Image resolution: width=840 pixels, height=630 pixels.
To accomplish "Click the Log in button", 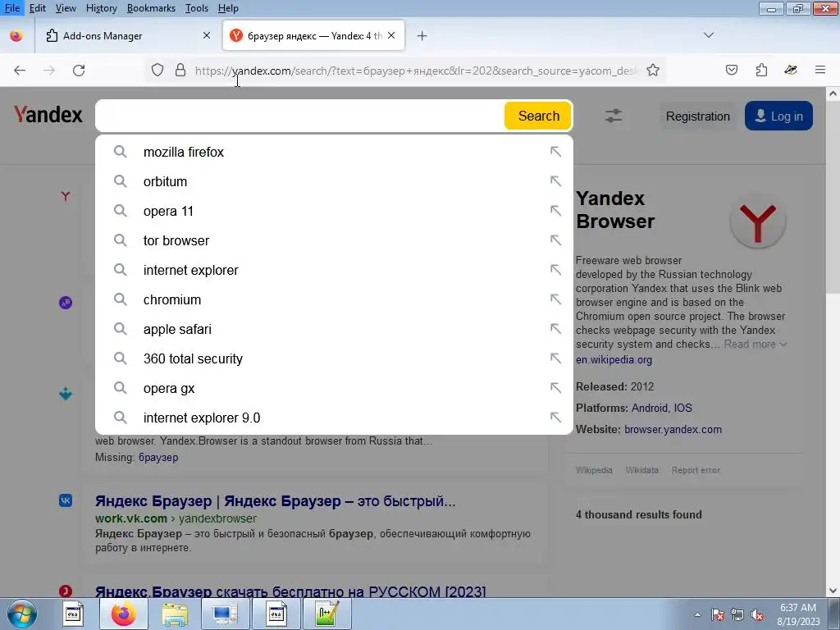I will pos(778,116).
